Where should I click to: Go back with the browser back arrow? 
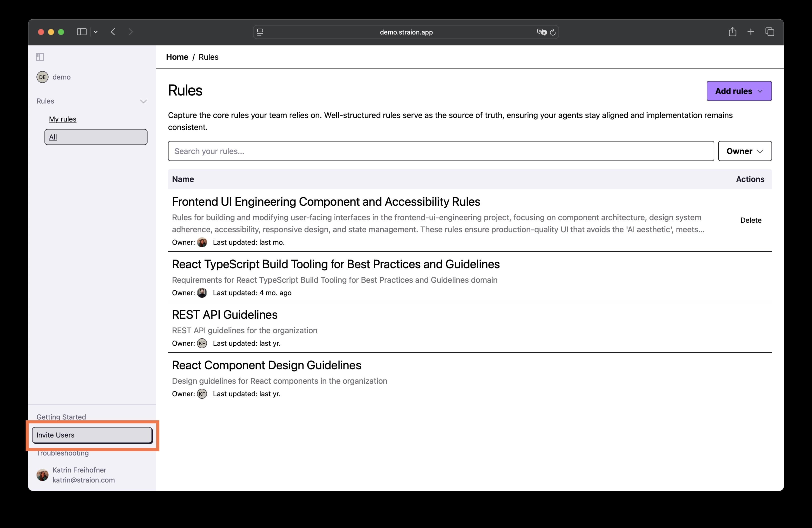[113, 32]
